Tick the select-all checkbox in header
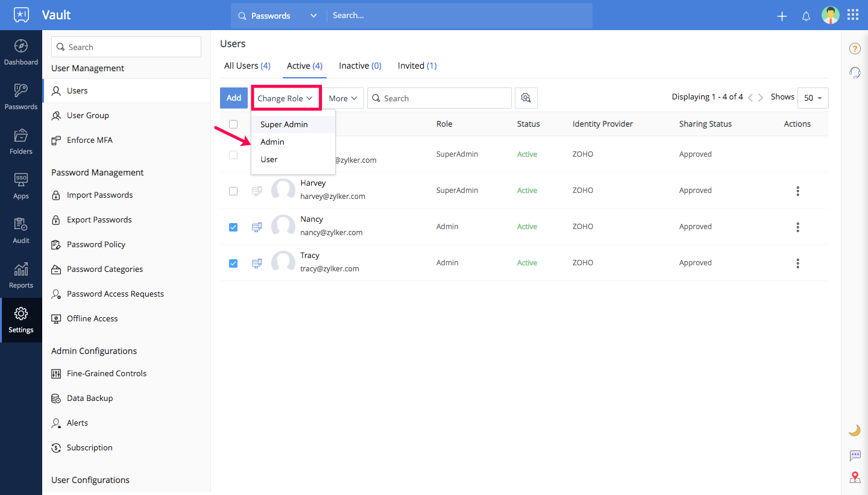 point(233,124)
